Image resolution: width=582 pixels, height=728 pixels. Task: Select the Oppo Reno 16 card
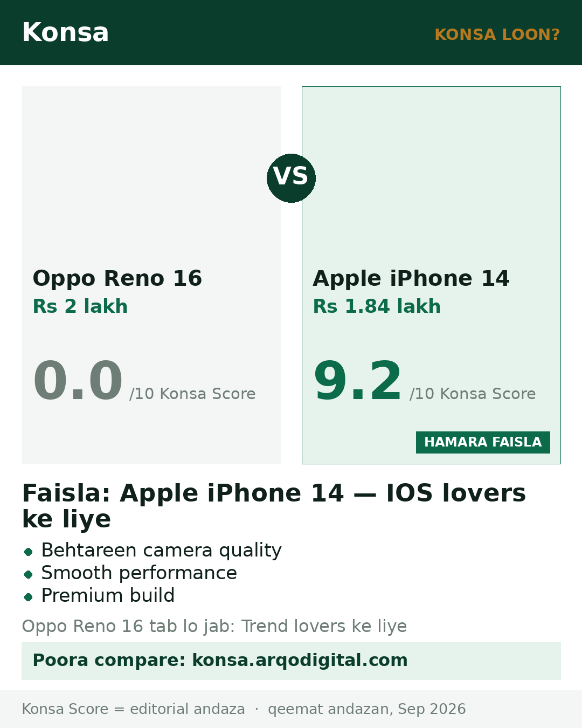(151, 275)
